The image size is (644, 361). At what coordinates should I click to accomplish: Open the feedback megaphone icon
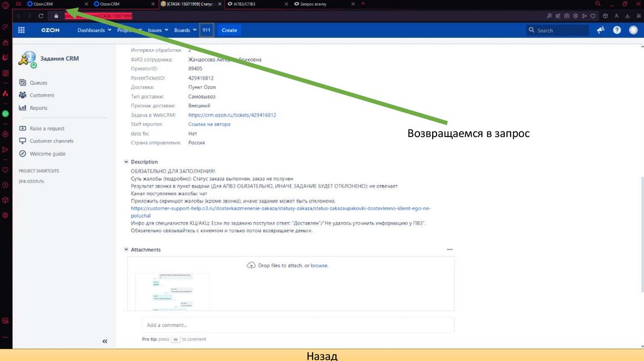[x=601, y=30]
